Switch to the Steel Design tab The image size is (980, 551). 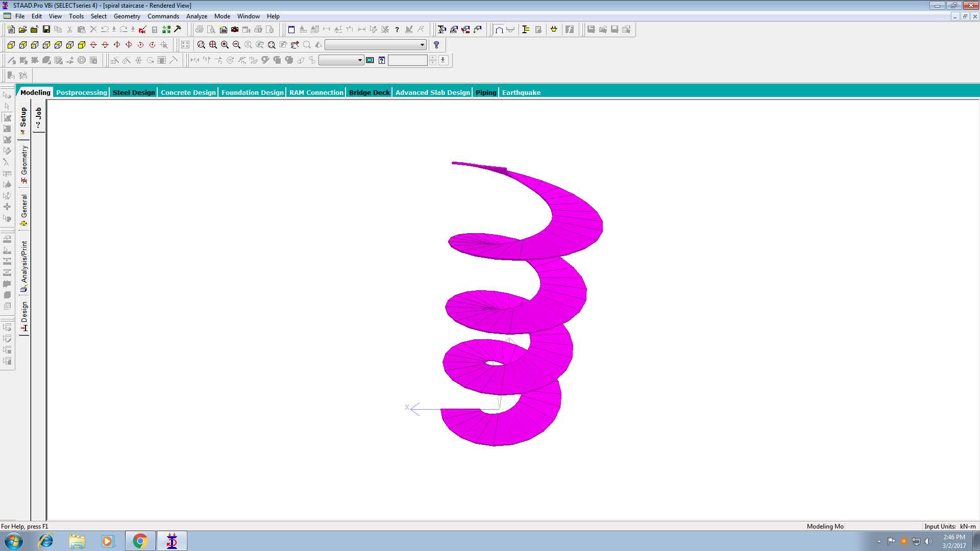point(134,92)
